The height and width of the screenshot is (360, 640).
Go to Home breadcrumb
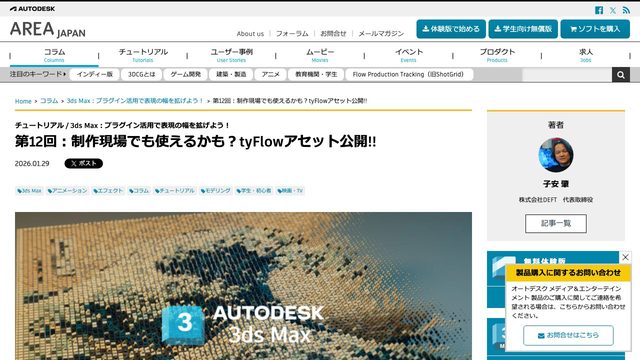pos(23,101)
